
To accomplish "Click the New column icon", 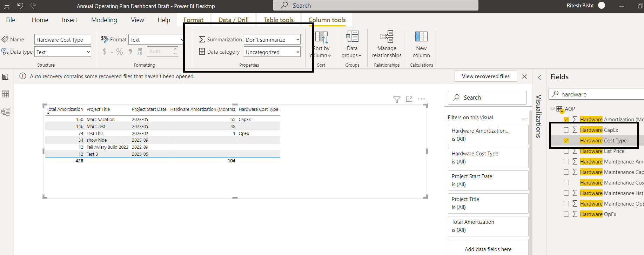I will click(x=421, y=36).
